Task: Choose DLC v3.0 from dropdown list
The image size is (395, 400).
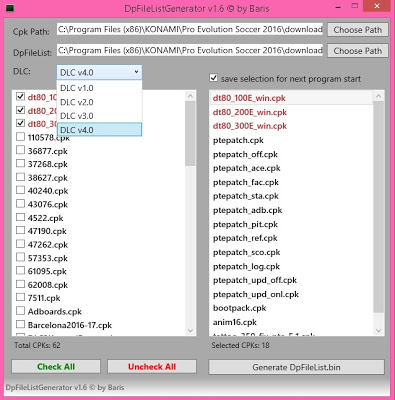Action: (99, 116)
